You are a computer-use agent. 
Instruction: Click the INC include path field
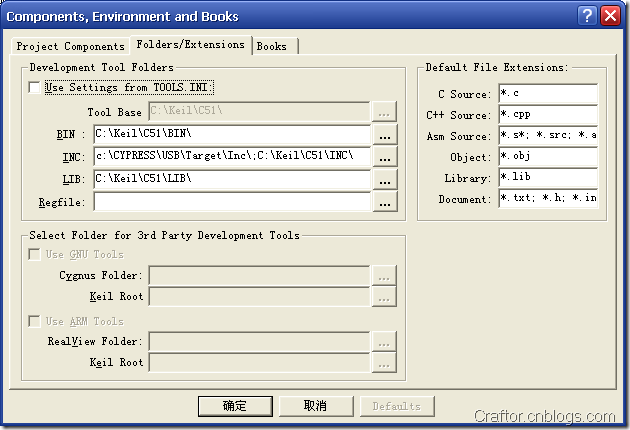(x=232, y=156)
